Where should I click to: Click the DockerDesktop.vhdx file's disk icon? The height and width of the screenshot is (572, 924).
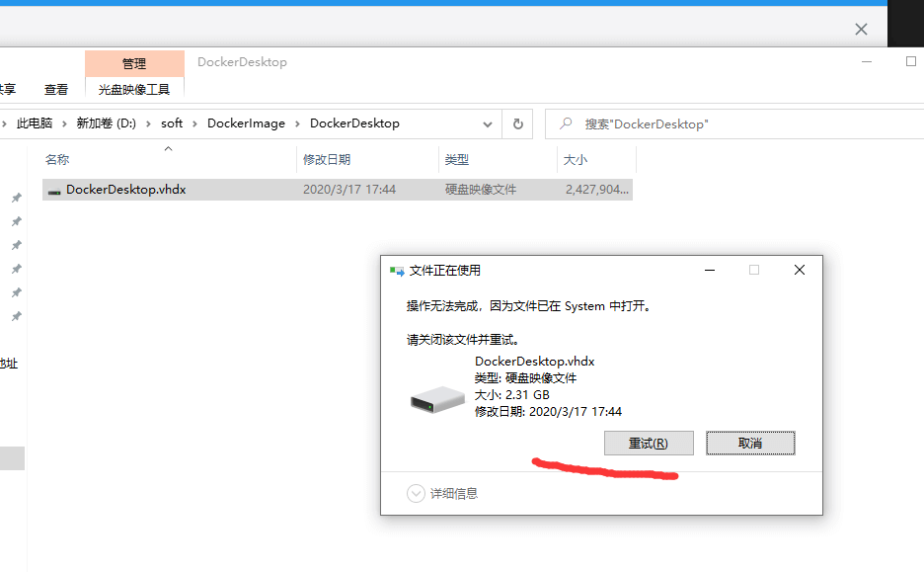coord(54,190)
